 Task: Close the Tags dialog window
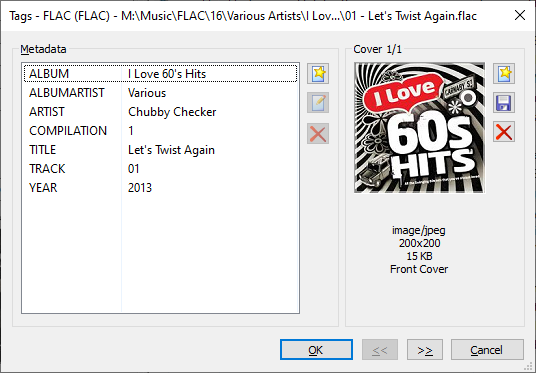pos(520,15)
